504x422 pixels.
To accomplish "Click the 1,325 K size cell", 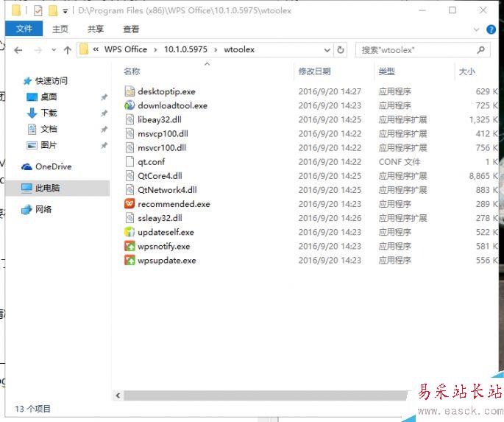I will pos(483,119).
